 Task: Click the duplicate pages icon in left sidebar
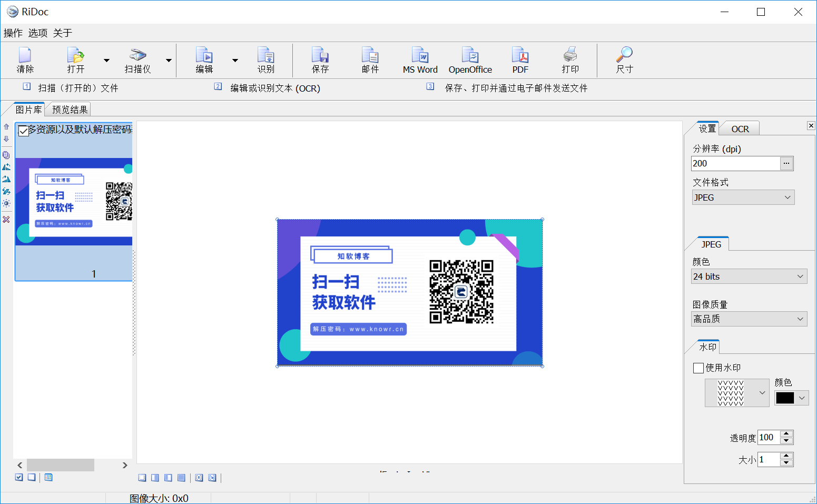pos(6,155)
